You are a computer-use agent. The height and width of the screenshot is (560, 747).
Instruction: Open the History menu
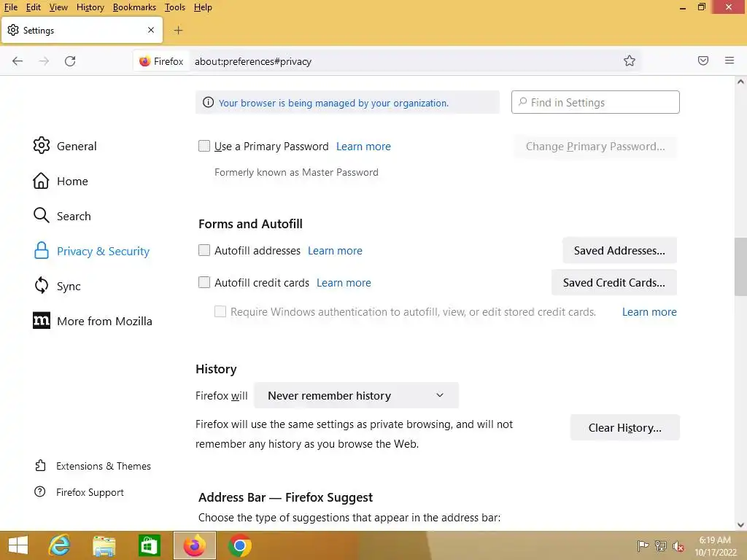[90, 7]
